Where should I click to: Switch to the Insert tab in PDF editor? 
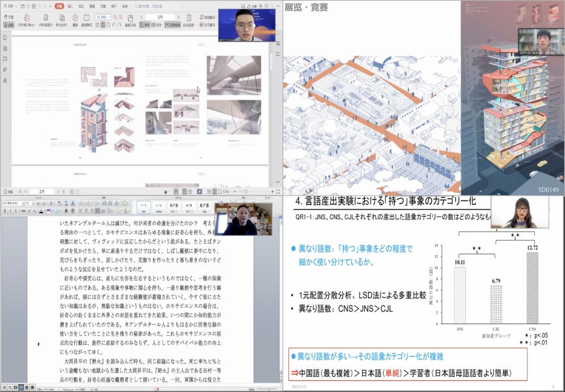point(70,5)
